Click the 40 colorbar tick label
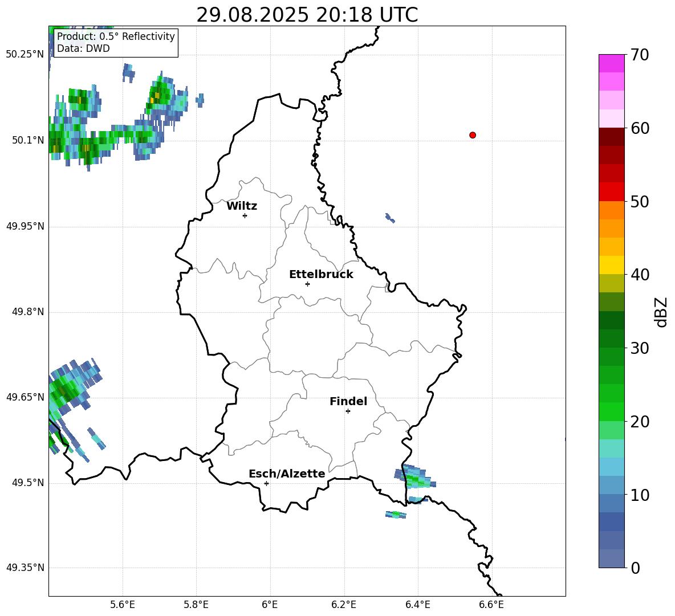Screen dimensions: 675x616 click(640, 275)
